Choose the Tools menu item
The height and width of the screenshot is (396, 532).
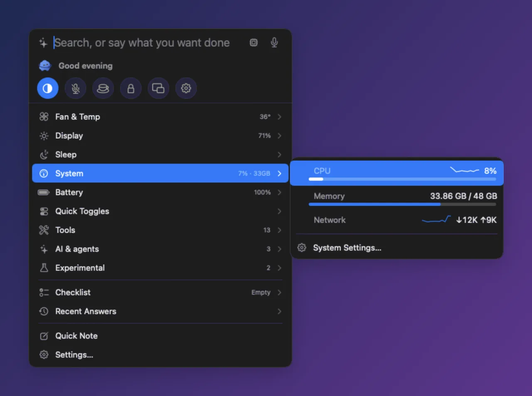tap(160, 230)
